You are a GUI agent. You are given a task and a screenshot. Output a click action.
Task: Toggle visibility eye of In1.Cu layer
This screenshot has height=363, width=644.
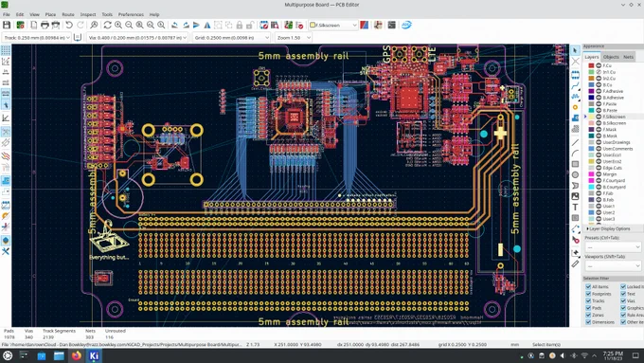[599, 72]
